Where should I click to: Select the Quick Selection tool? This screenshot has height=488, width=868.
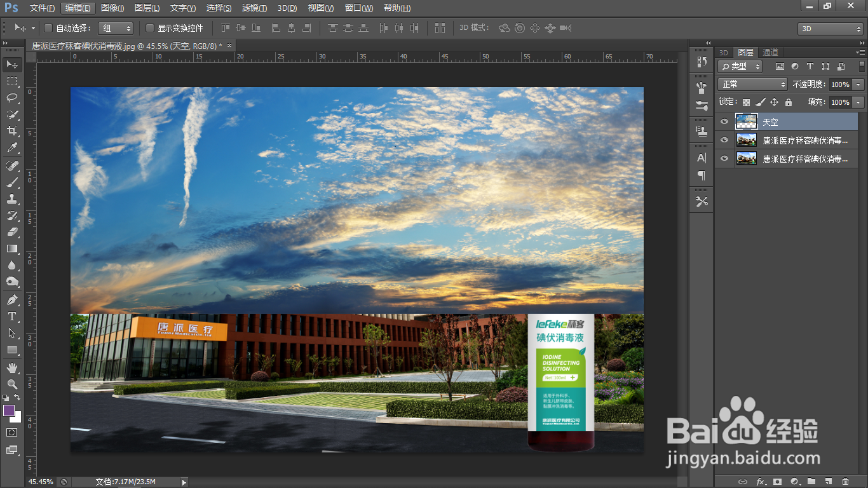12,114
